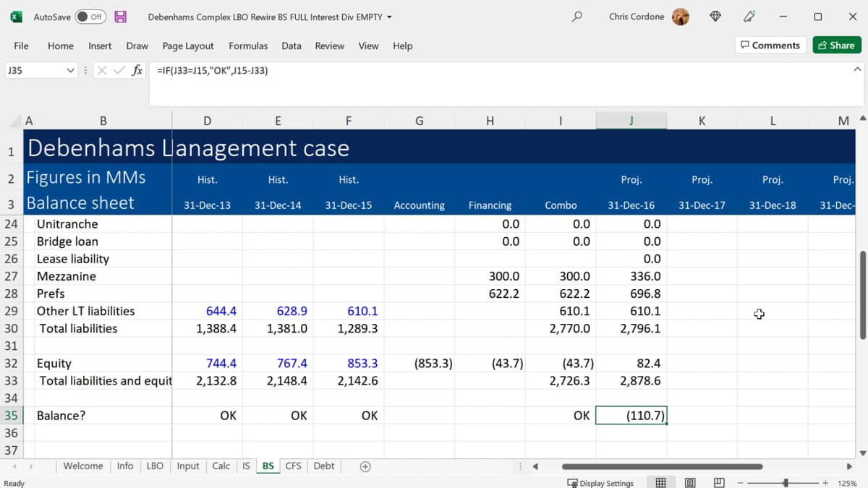
Task: Switch to the Debt sheet tab
Action: coord(324,466)
